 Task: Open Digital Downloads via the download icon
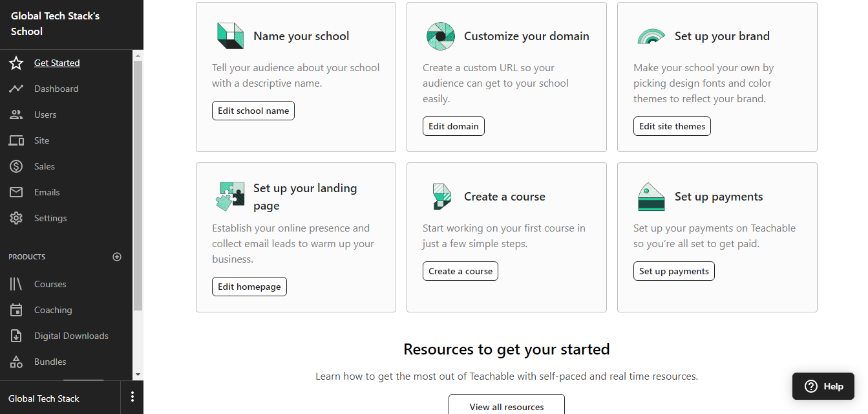pos(16,336)
